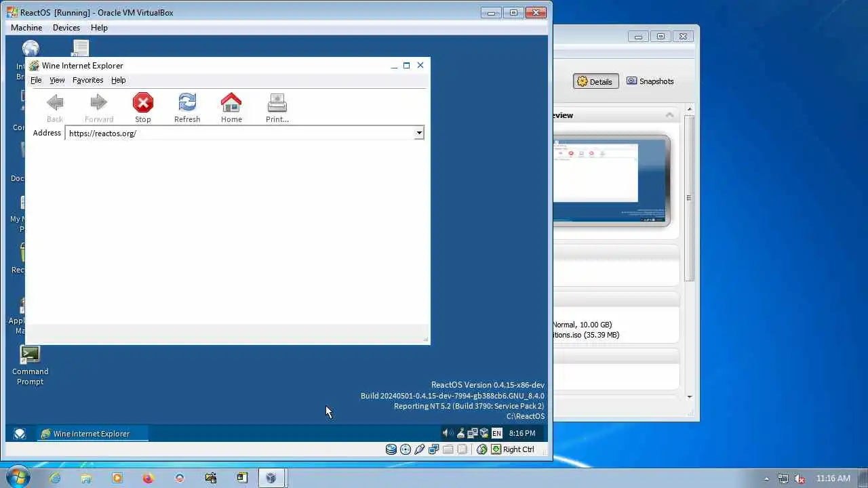Image resolution: width=868 pixels, height=488 pixels.
Task: Open the ReactOS Start menu button
Action: tap(20, 434)
